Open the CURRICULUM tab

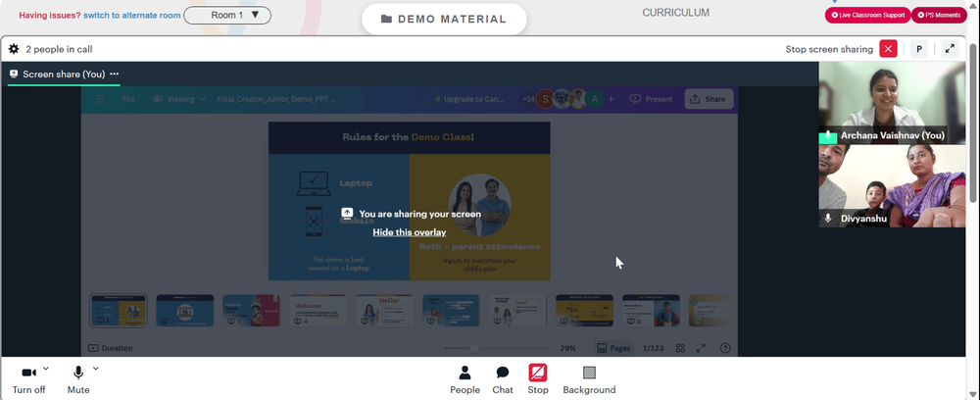pyautogui.click(x=675, y=13)
